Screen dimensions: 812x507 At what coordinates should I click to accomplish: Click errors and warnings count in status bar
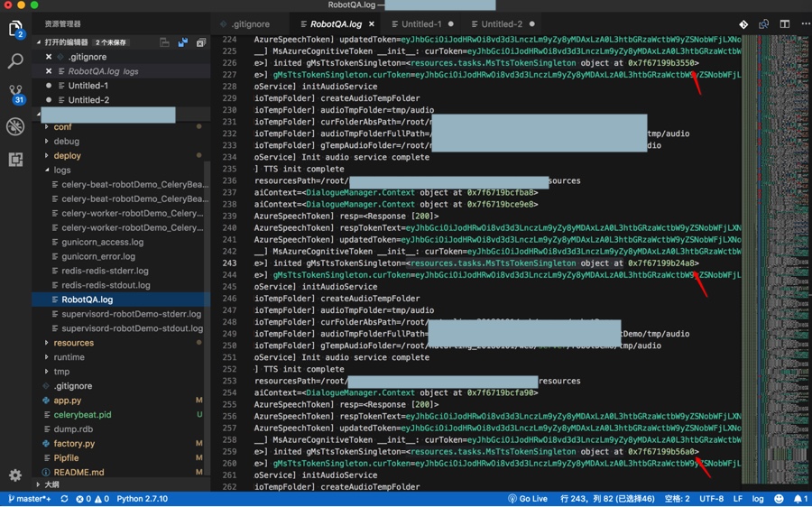click(93, 499)
